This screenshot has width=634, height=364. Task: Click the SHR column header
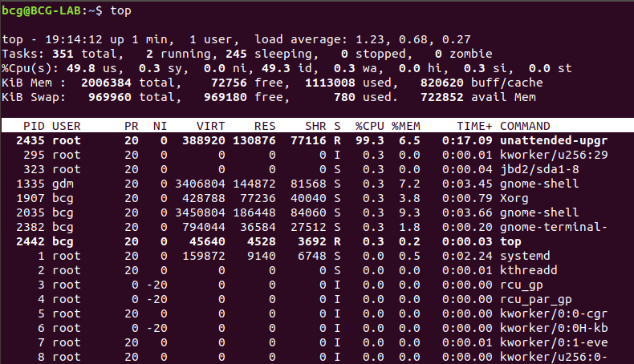coord(315,126)
